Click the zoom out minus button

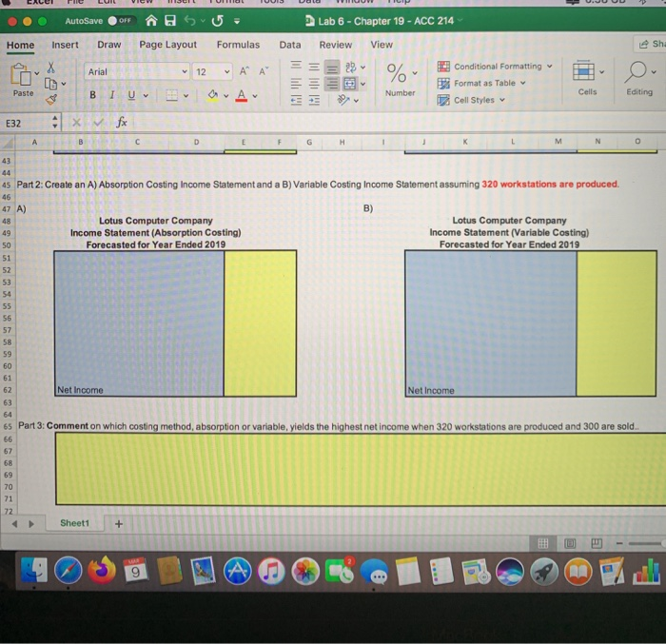pyautogui.click(x=619, y=543)
